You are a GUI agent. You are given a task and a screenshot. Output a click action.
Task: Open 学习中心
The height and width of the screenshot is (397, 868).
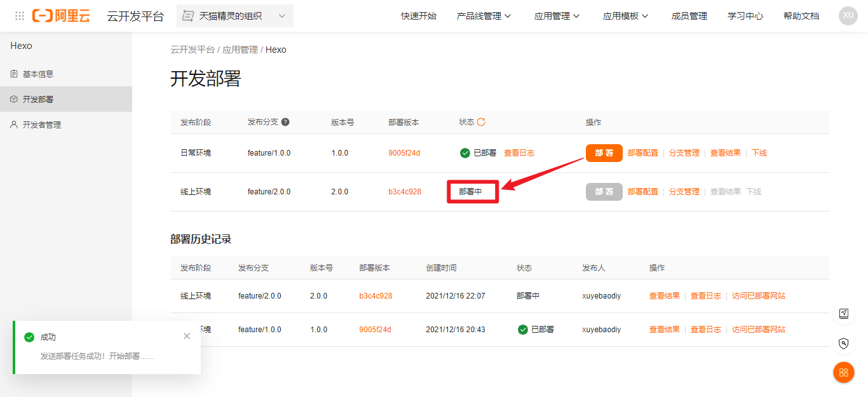coord(745,16)
